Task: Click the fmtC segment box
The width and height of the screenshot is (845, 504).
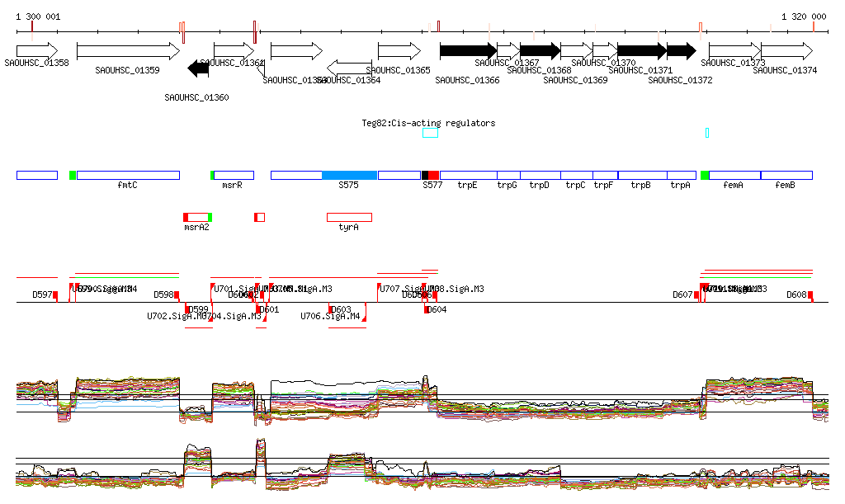Action: tap(128, 175)
